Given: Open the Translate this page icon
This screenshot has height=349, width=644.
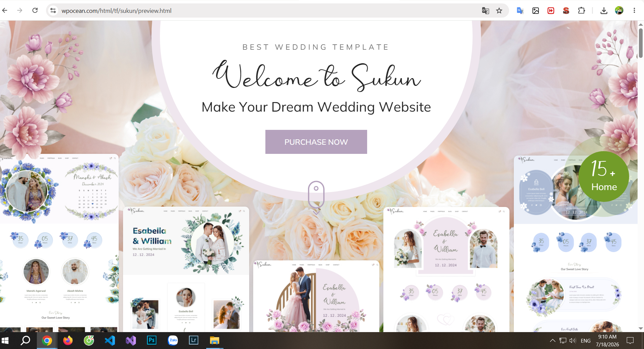Looking at the screenshot, I should 485,10.
